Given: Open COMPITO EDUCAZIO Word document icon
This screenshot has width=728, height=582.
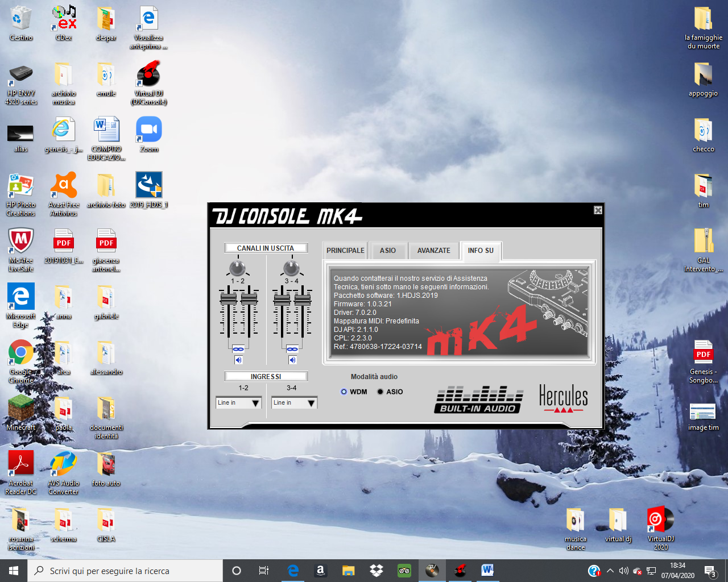Looking at the screenshot, I should tap(106, 139).
